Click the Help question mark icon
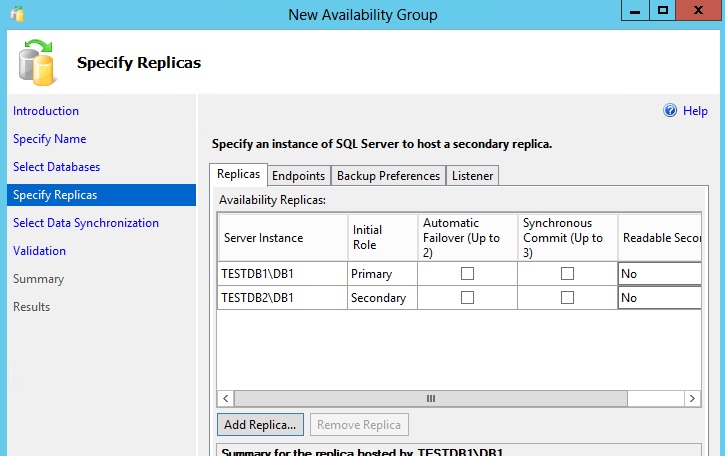 [x=670, y=111]
